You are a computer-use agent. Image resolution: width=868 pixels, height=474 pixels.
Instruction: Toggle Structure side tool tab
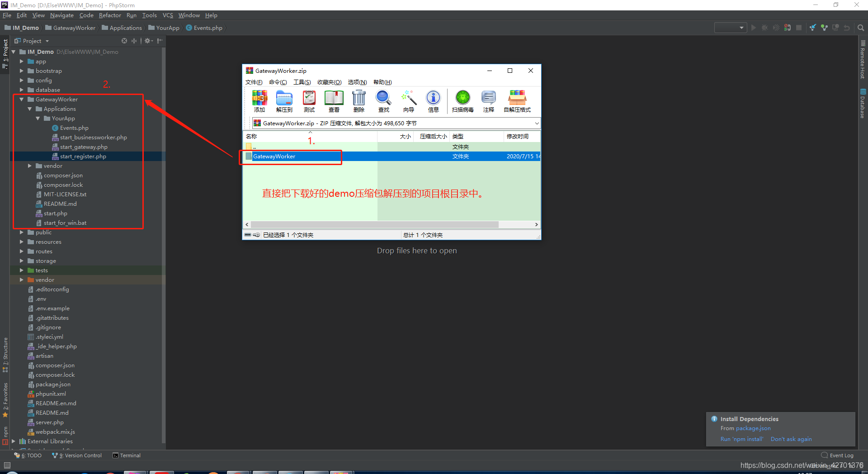(5, 355)
